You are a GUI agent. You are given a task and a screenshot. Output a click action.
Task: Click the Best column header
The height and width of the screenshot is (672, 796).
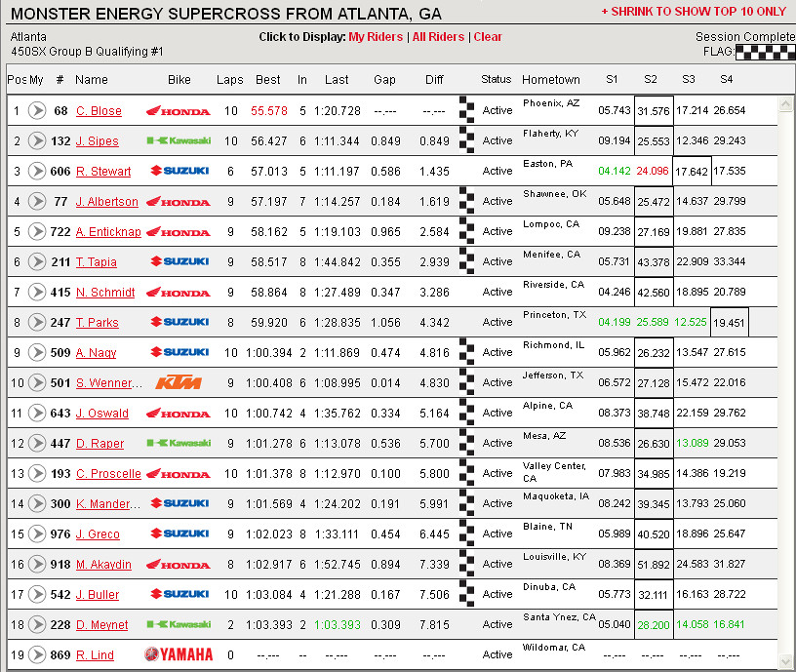tap(267, 80)
